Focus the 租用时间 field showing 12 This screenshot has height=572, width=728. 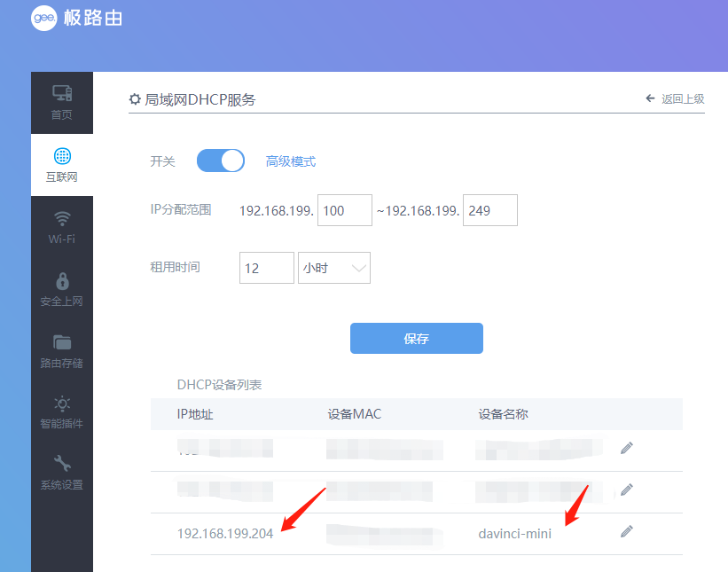(267, 268)
